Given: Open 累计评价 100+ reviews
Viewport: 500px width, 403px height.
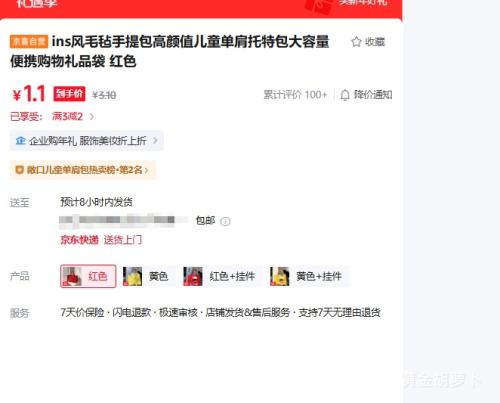Looking at the screenshot, I should coord(295,95).
